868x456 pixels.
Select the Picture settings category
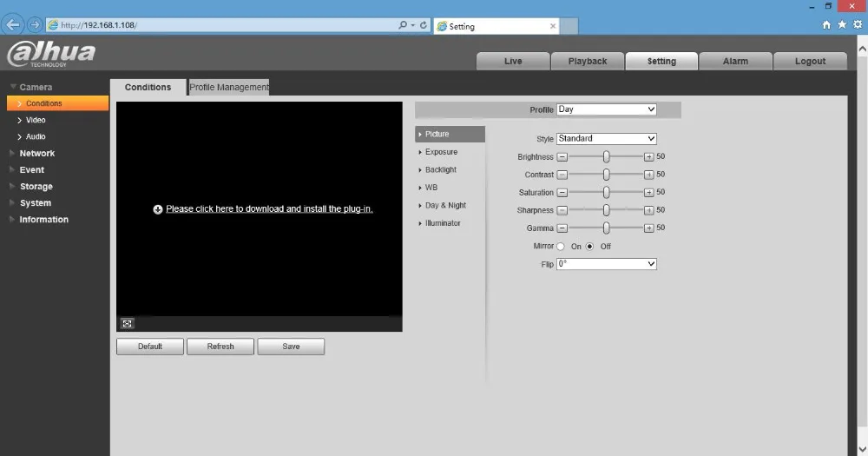coord(450,134)
